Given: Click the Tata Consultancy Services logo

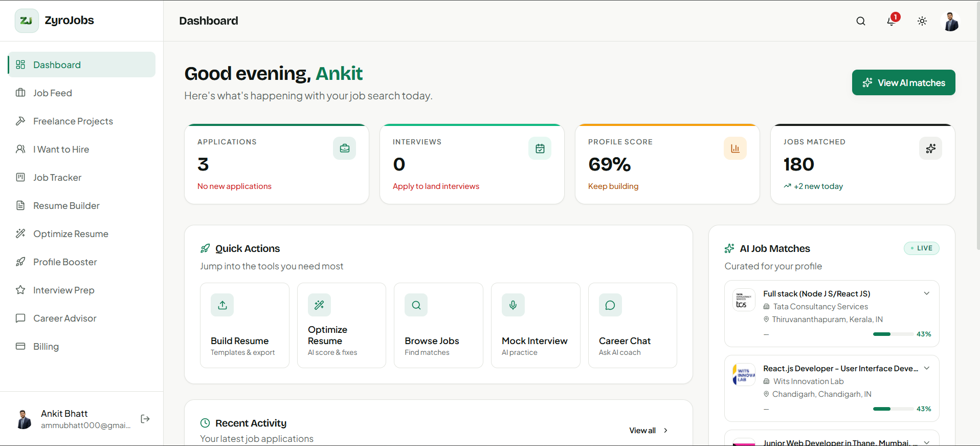Looking at the screenshot, I should click(x=744, y=300).
